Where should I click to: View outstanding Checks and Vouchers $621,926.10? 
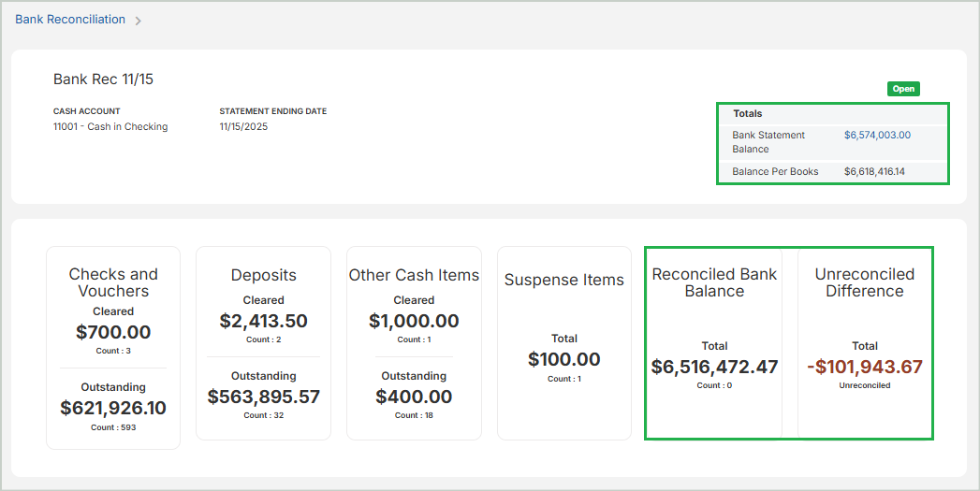pyautogui.click(x=113, y=408)
